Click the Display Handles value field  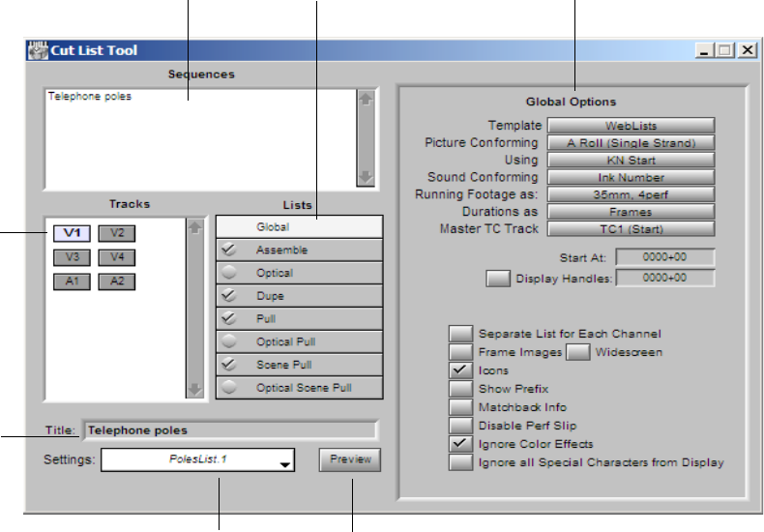[x=665, y=279]
